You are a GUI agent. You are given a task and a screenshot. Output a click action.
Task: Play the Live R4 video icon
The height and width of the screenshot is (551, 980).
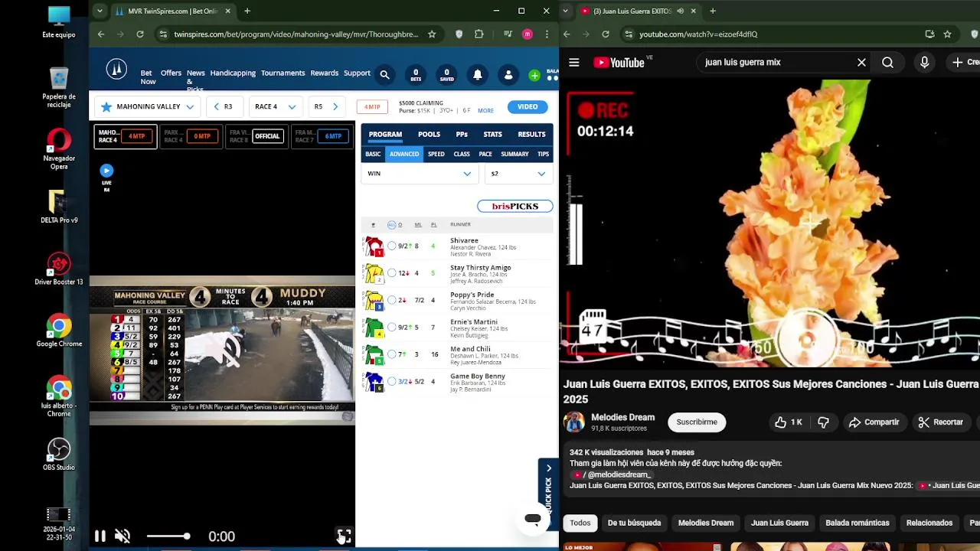click(106, 171)
